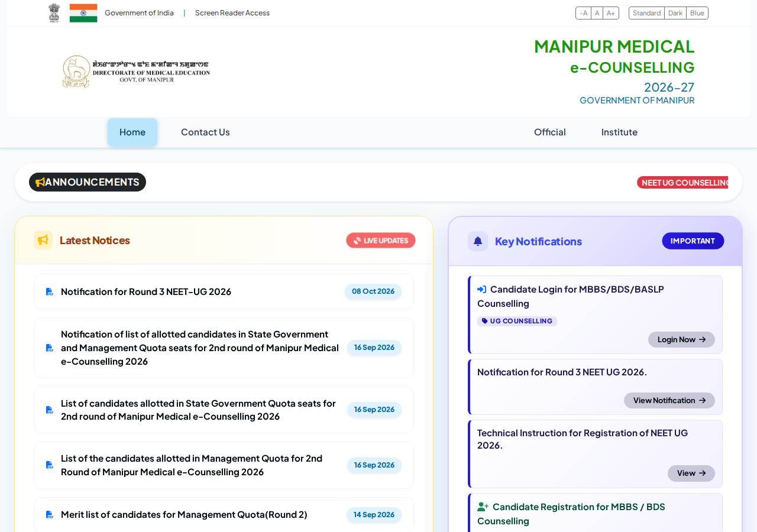Click the tag icon in UG Counselling badge
757x532 pixels.
pos(485,321)
